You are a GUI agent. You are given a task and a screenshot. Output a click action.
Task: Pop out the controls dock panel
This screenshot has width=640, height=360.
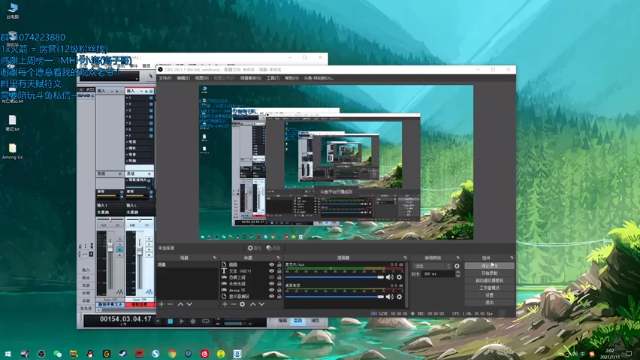click(512, 258)
